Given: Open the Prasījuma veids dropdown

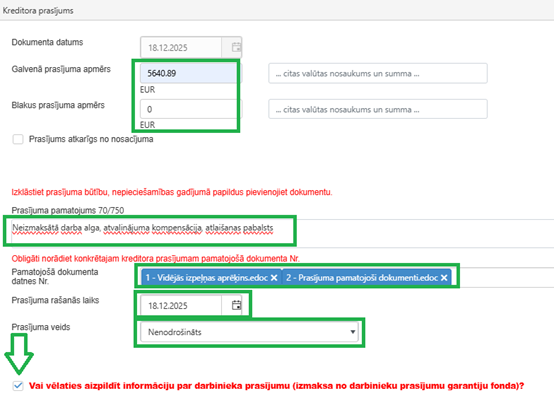Looking at the screenshot, I should pos(249,332).
